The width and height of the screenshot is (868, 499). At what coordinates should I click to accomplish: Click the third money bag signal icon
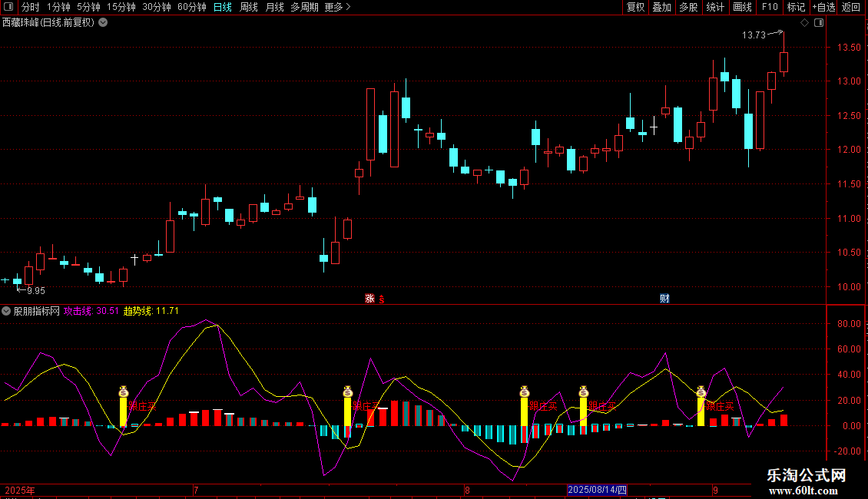[x=524, y=392]
